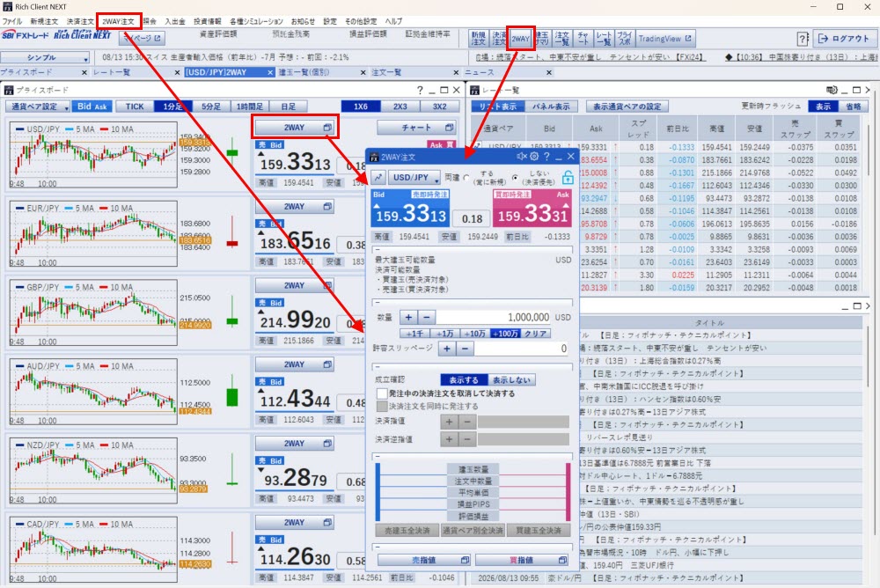Click the レート一覧 panel settings icon
Image resolution: width=880 pixels, height=588 pixels.
click(832, 90)
